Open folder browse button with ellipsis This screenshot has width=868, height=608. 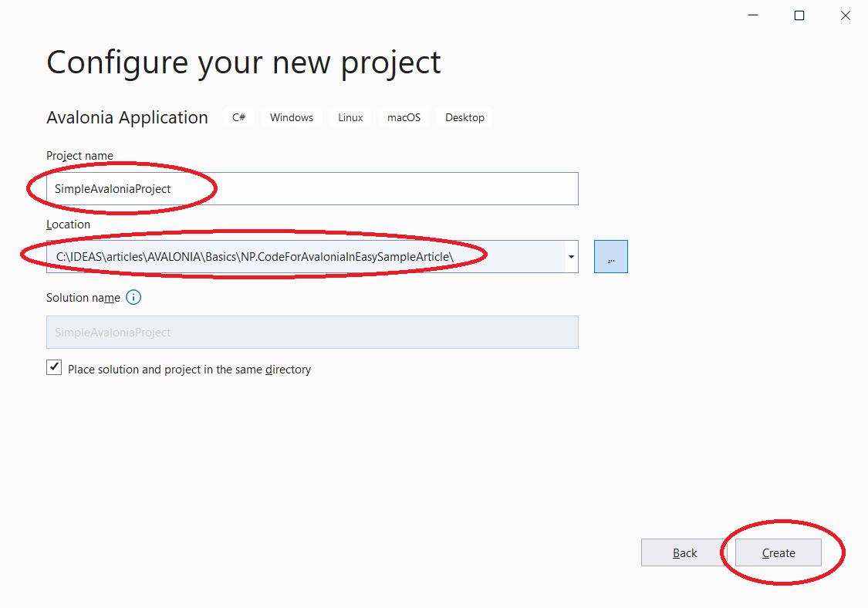tap(610, 256)
